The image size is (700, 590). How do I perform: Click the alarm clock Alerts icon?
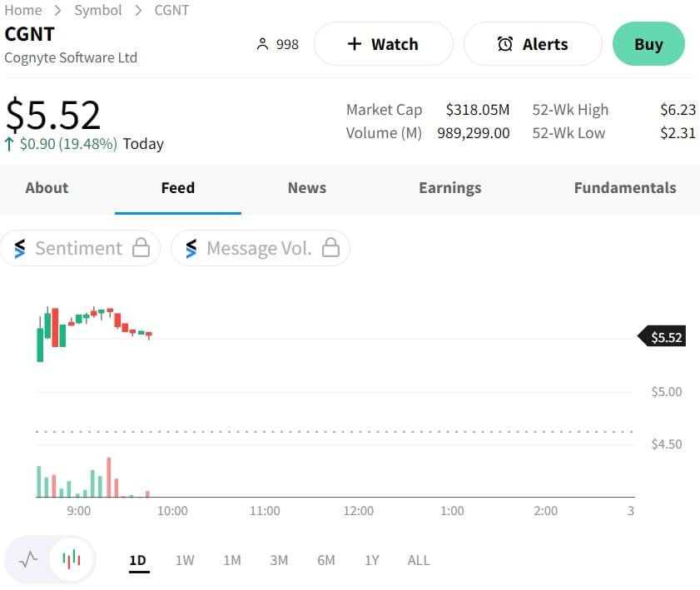505,44
